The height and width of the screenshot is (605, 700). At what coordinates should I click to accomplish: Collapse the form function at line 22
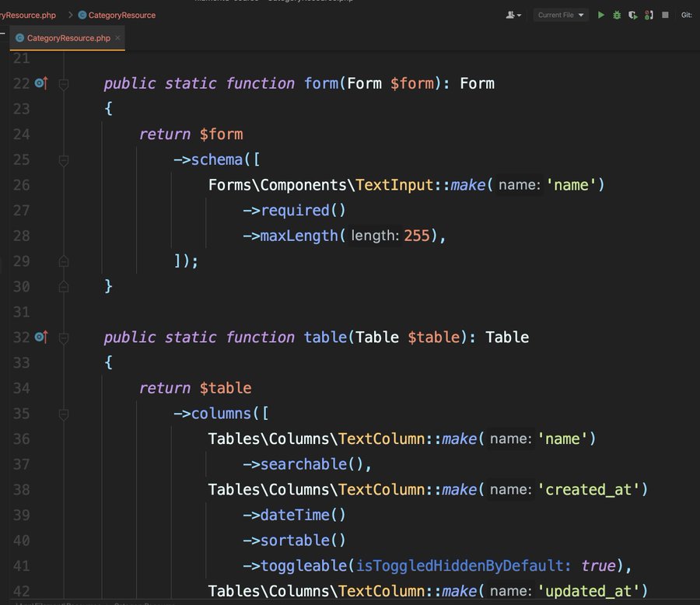pos(64,83)
